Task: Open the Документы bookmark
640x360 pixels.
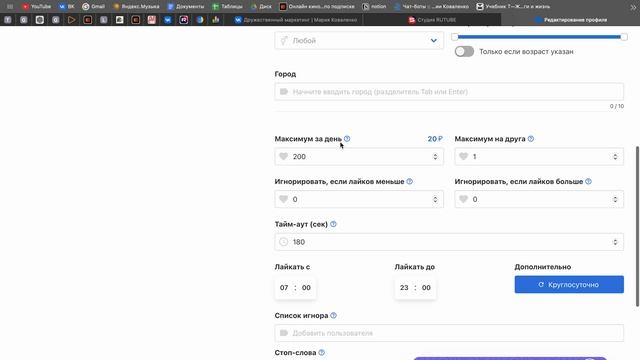Action: (186, 7)
